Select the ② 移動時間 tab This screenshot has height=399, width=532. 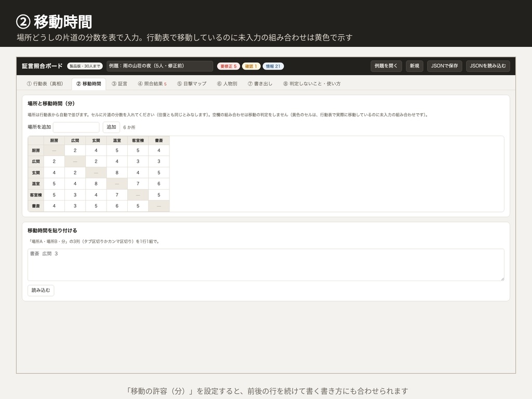88,84
